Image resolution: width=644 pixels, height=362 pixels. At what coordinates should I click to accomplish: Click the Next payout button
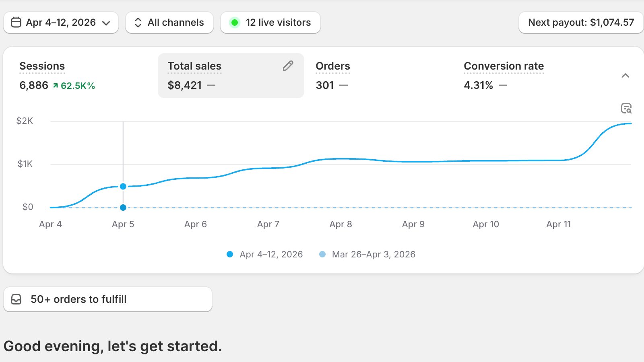[x=581, y=23]
